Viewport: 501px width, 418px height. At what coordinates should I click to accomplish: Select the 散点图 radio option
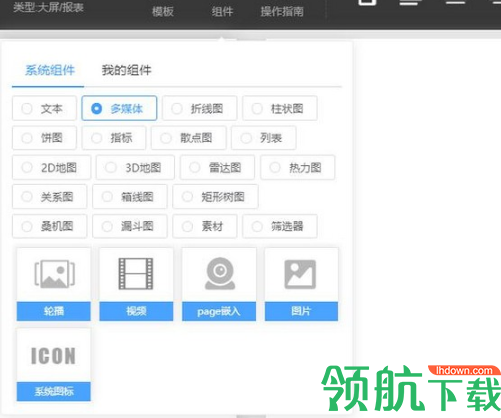(189, 138)
